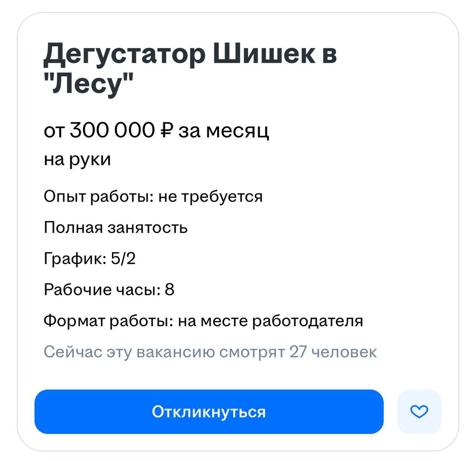Click the word "Дегустатор" in the heading
Viewport: 476px width, 461px height.
(x=125, y=54)
